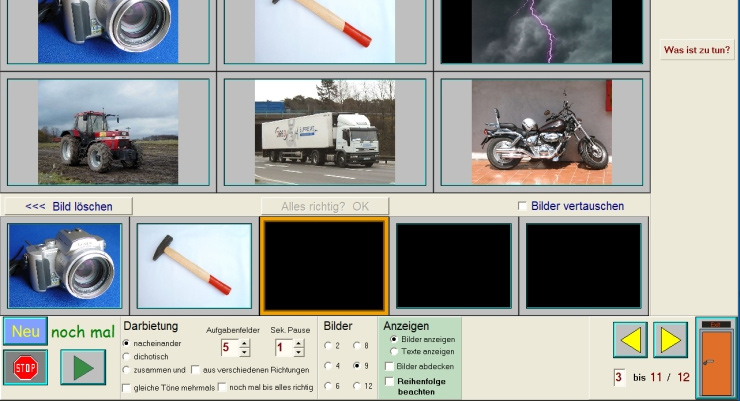Select the white truck picture

[325, 132]
